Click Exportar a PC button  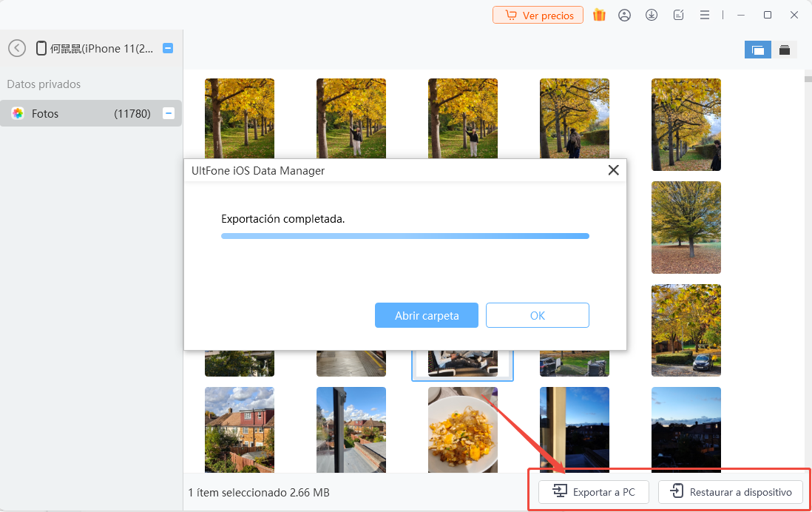click(x=593, y=492)
